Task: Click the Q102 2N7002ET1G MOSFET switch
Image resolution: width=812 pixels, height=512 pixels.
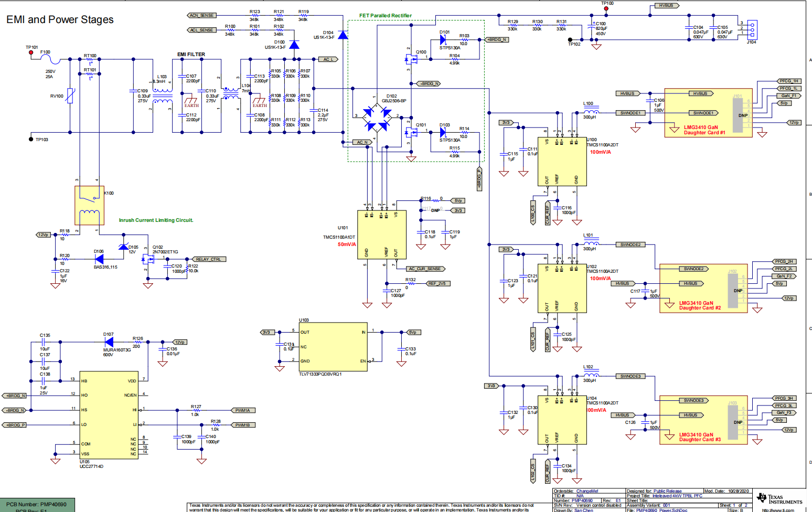Action: pos(148,259)
